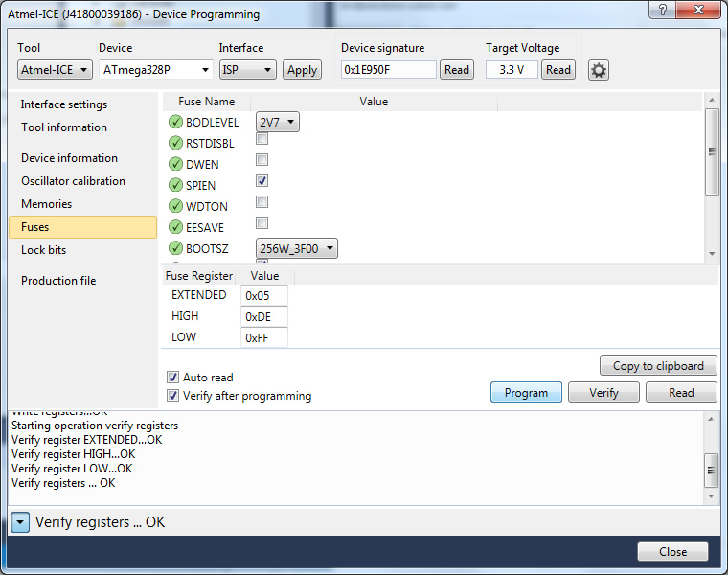Uncheck Verify after programming
The image size is (728, 575).
click(x=173, y=396)
